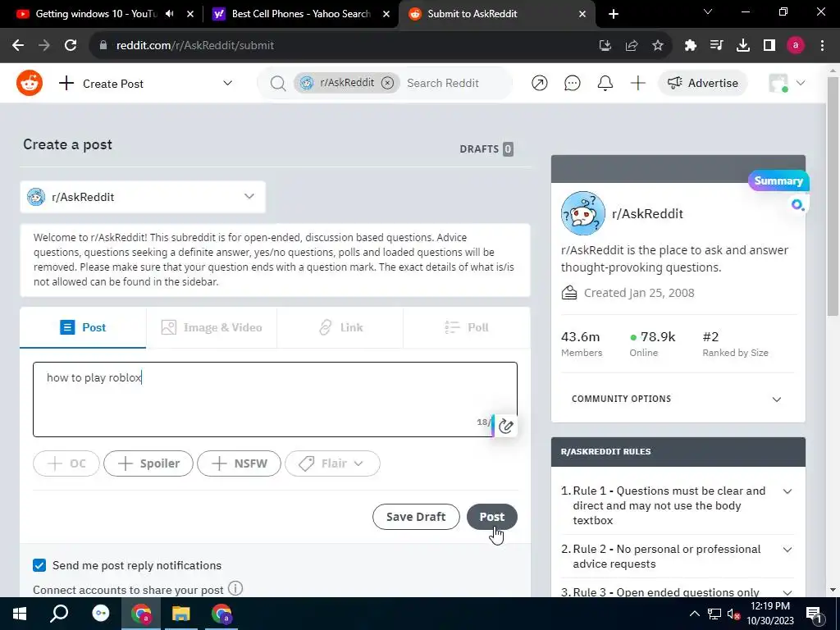The image size is (840, 630).
Task: Toggle the Chrome side panel
Action: (x=769, y=46)
